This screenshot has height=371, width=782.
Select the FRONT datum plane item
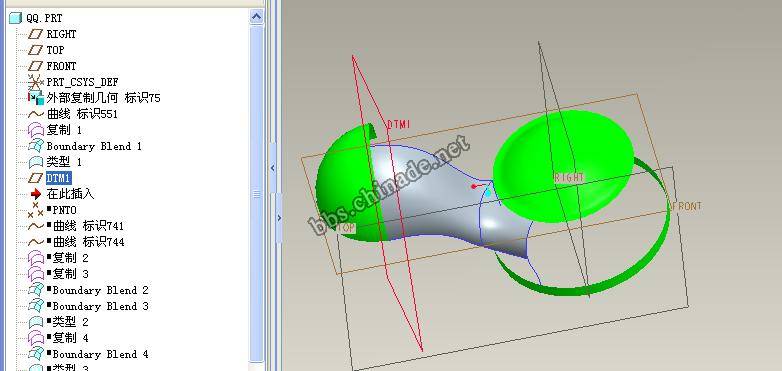pyautogui.click(x=61, y=66)
